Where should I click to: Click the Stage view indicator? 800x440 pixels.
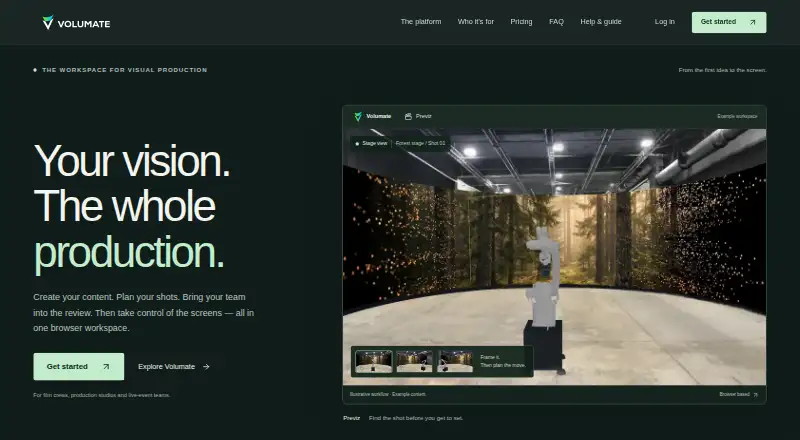pyautogui.click(x=371, y=143)
